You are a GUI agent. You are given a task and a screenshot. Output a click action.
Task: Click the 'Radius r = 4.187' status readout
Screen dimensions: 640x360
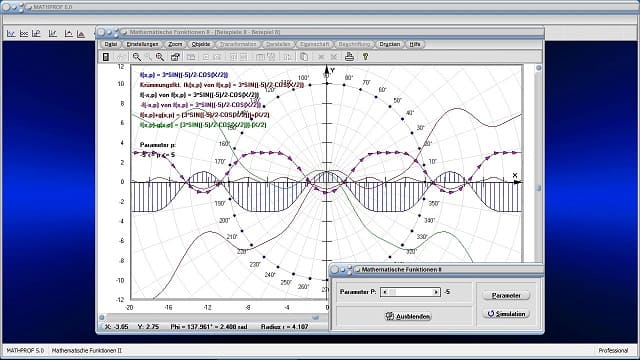point(284,327)
